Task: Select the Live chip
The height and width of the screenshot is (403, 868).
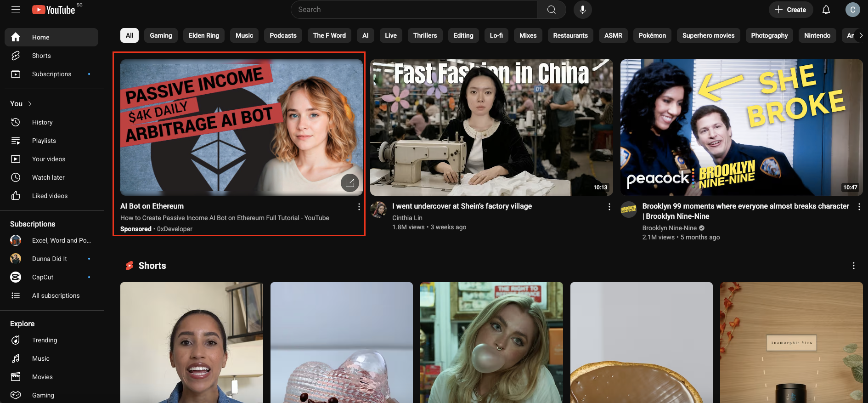Action: pos(391,35)
